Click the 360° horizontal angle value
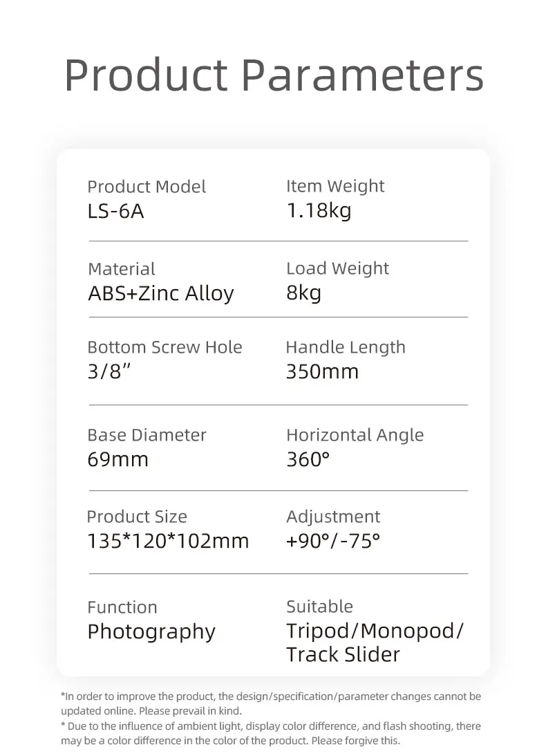 (x=308, y=459)
